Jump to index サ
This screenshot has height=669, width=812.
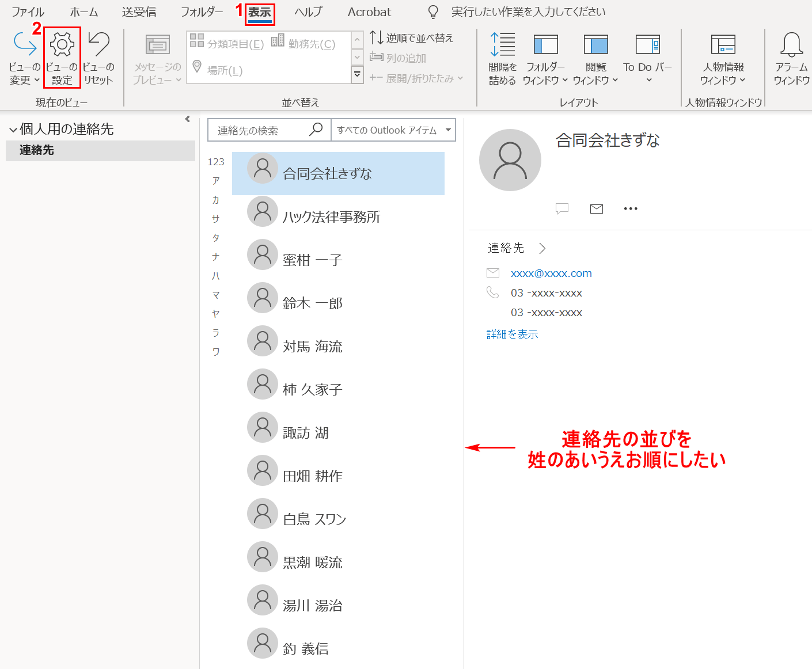point(216,219)
